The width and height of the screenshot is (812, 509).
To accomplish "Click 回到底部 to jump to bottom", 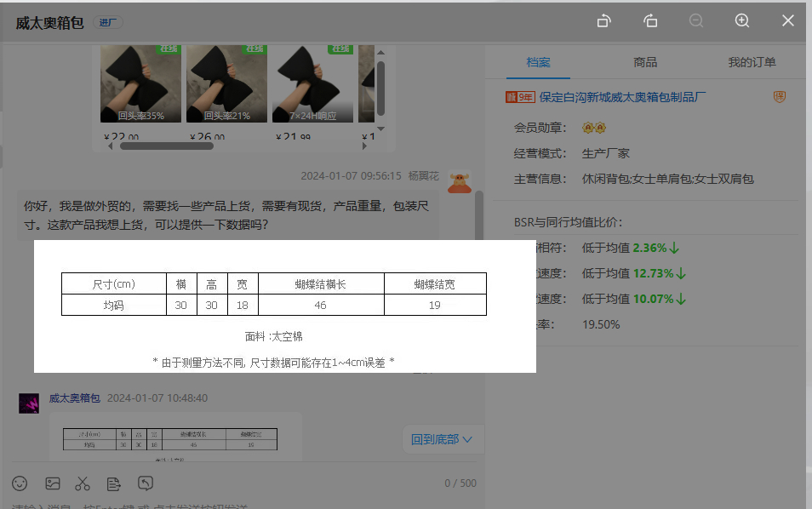I will point(441,439).
